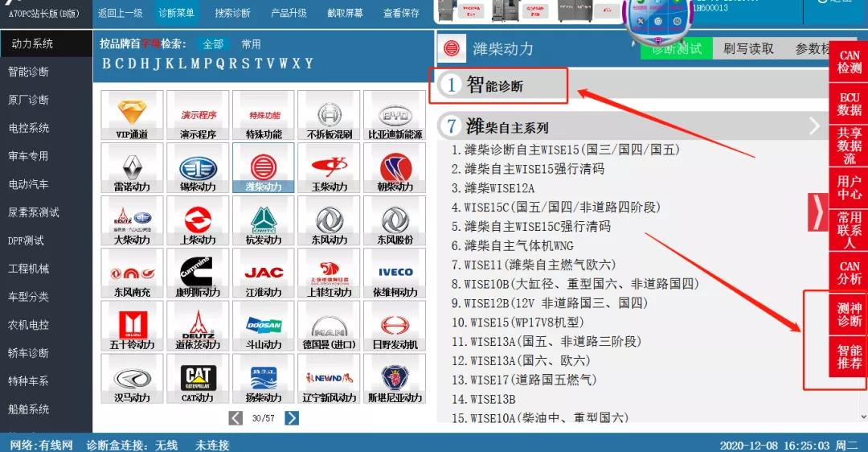
Task: Switch to 刷写读取 tab
Action: (748, 49)
